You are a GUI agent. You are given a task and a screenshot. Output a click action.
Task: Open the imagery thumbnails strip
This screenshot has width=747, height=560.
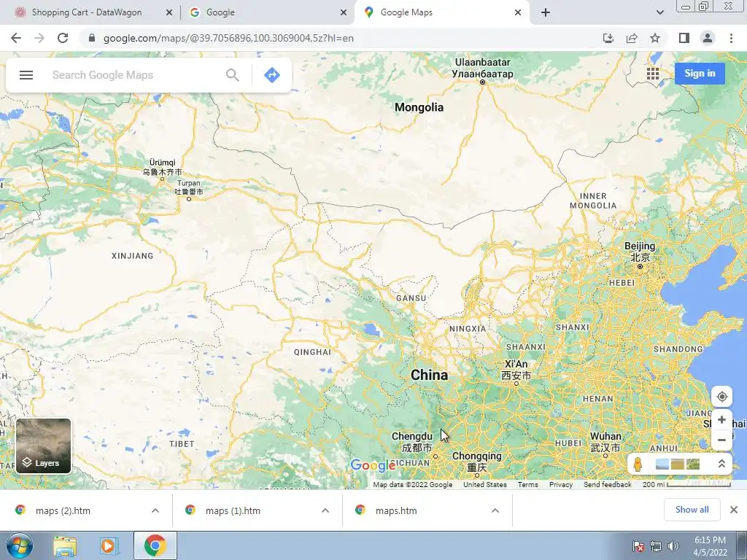pyautogui.click(x=678, y=464)
